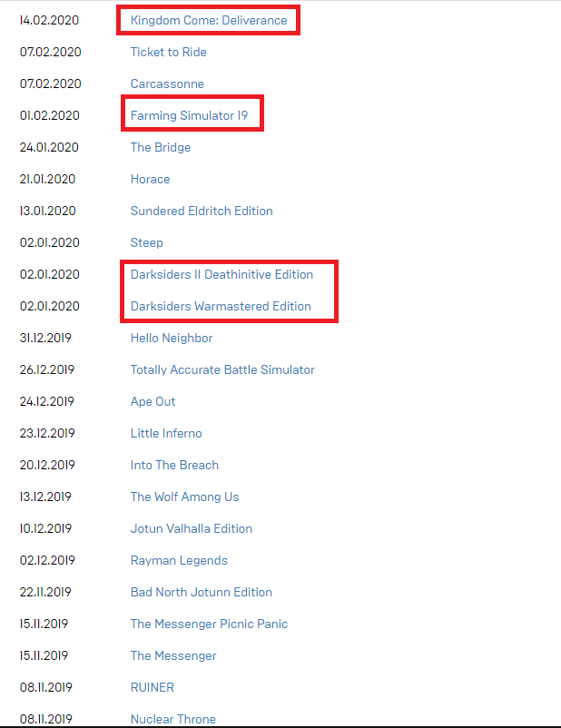Open the Kingdom Come: Deliverance link
The image size is (561, 728).
(x=209, y=21)
